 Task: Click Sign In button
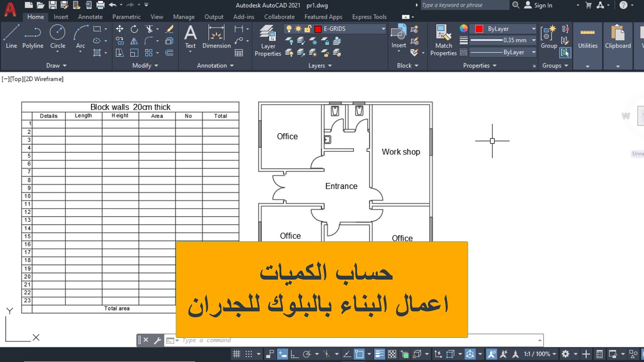tap(538, 5)
